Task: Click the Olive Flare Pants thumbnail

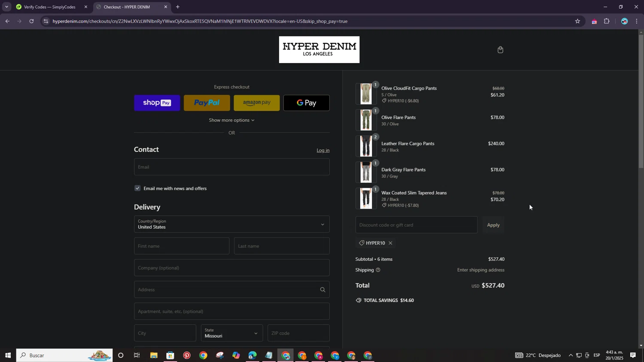Action: pos(366,120)
